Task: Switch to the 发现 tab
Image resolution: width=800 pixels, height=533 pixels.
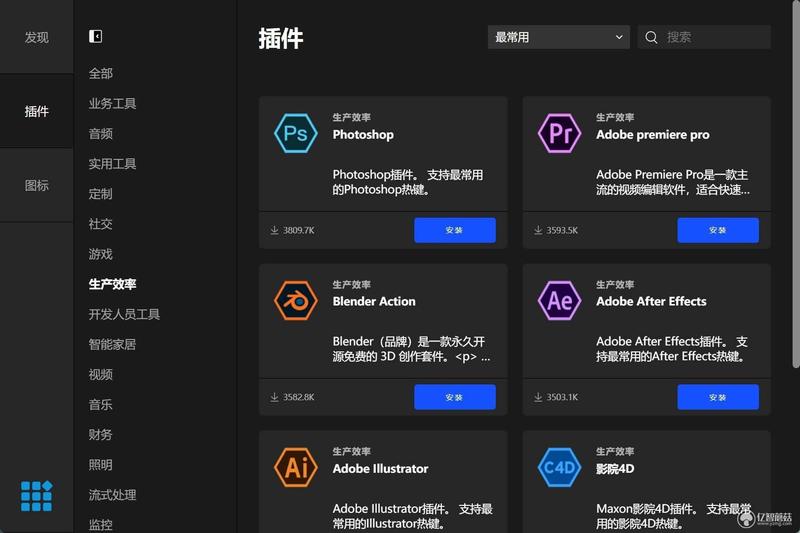Action: (37, 37)
